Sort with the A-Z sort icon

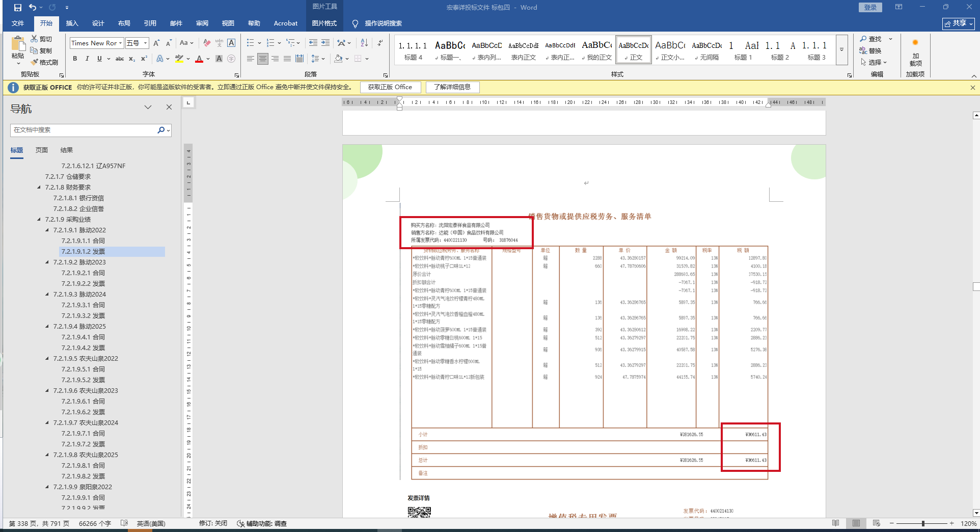tap(364, 43)
